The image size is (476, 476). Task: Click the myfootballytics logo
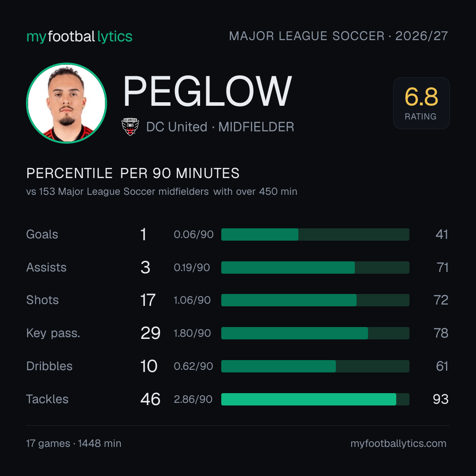click(x=79, y=37)
